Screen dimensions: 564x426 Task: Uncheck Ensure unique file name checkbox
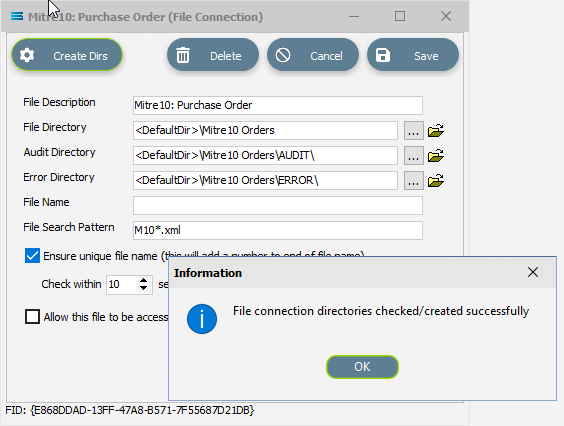click(x=32, y=256)
